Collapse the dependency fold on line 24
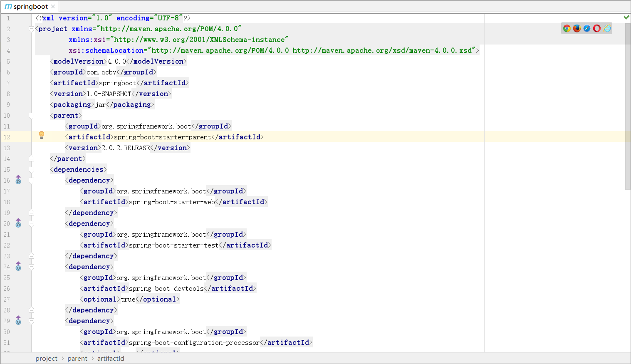The height and width of the screenshot is (364, 631). tap(31, 267)
